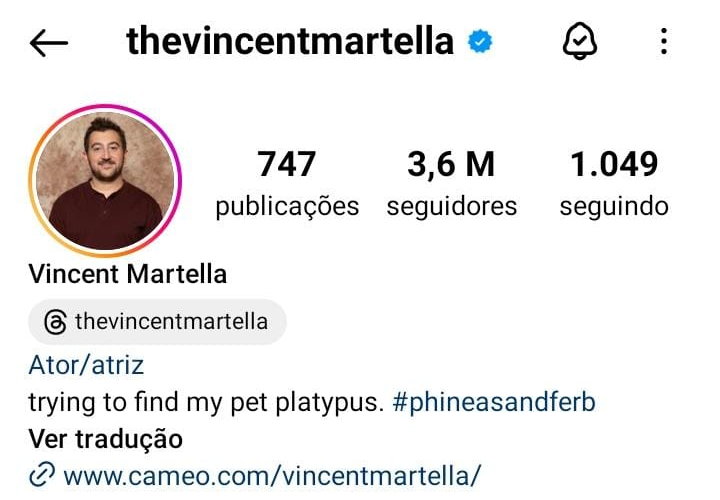
Task: Click the bio text about pet platypus
Action: tap(206, 402)
